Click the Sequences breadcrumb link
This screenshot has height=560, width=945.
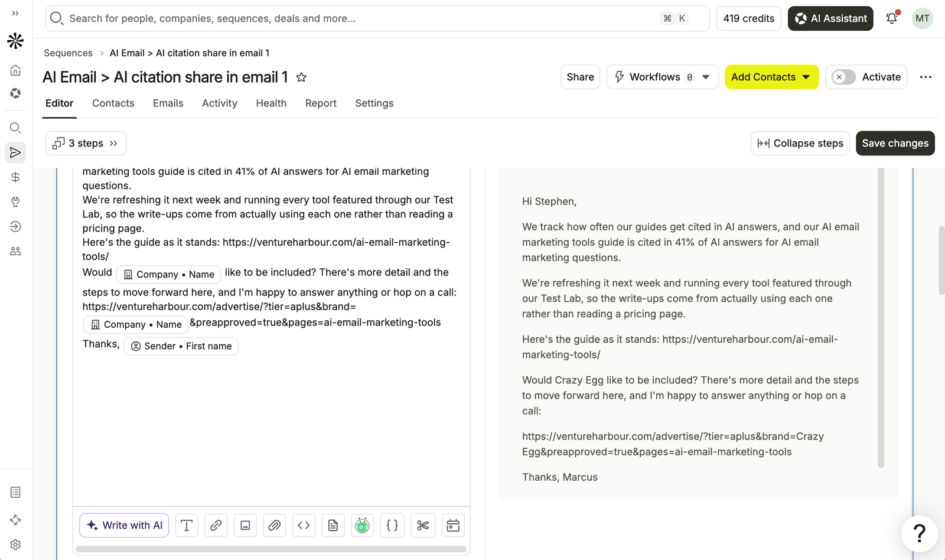pyautogui.click(x=68, y=53)
